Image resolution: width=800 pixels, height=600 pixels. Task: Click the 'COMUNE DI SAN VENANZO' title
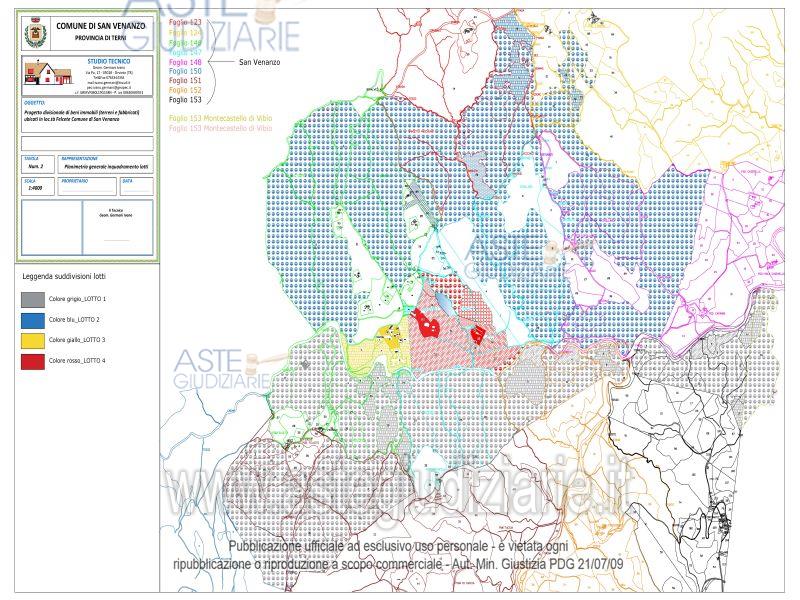click(101, 26)
